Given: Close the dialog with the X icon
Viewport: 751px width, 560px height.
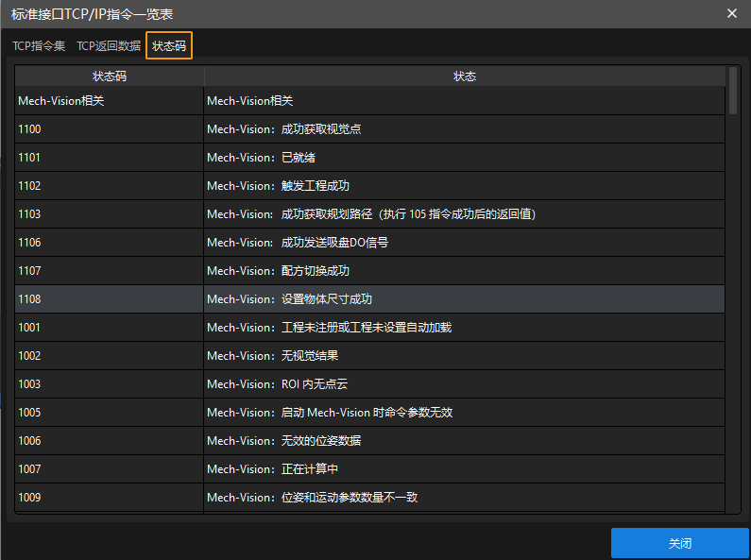Looking at the screenshot, I should 731,13.
